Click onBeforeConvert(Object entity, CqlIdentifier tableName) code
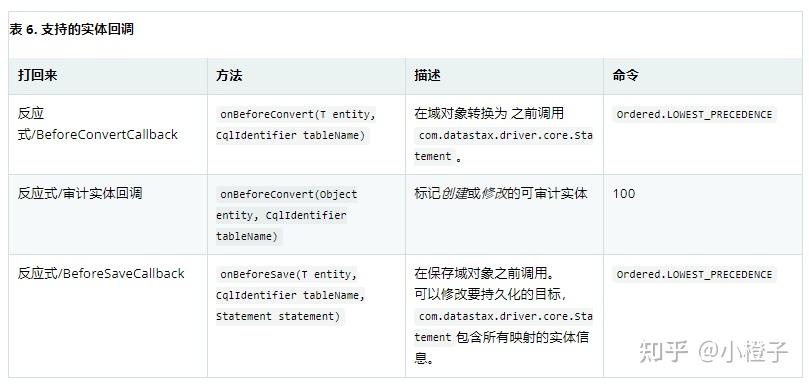Viewport: 809px width, 384px height. [287, 215]
